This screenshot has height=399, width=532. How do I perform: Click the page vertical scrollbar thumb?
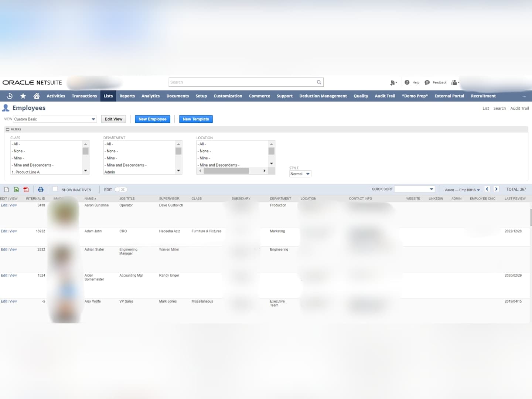click(x=531, y=218)
